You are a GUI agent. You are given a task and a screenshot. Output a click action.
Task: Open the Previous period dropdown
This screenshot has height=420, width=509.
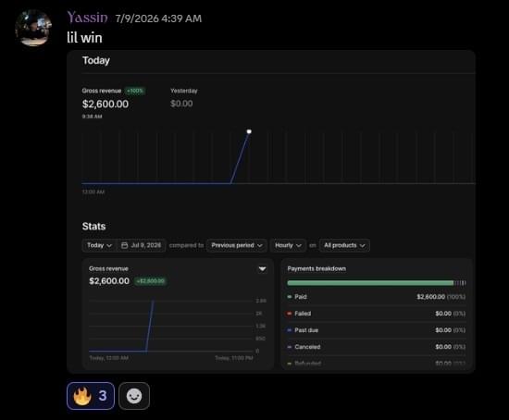[x=237, y=245]
